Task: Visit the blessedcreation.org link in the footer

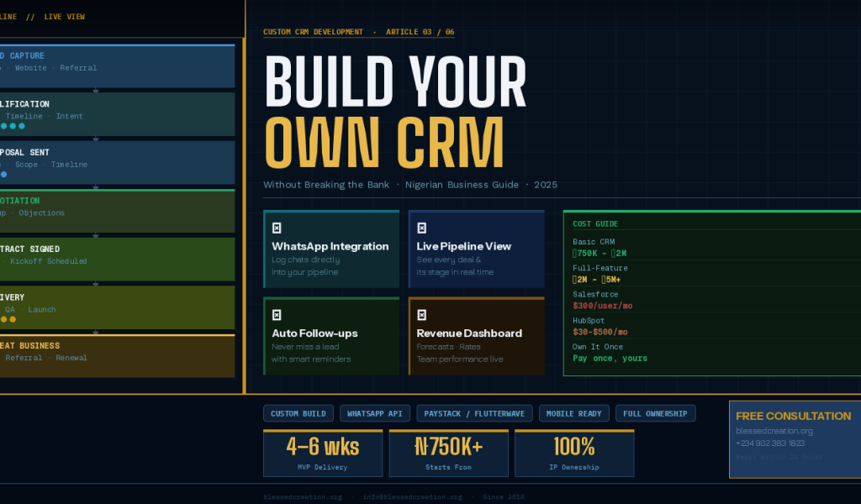Action: click(x=303, y=496)
